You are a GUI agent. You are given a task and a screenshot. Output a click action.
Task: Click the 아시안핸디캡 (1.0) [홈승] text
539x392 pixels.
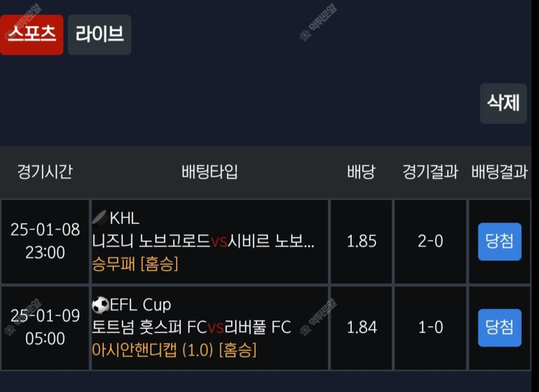[x=174, y=350]
